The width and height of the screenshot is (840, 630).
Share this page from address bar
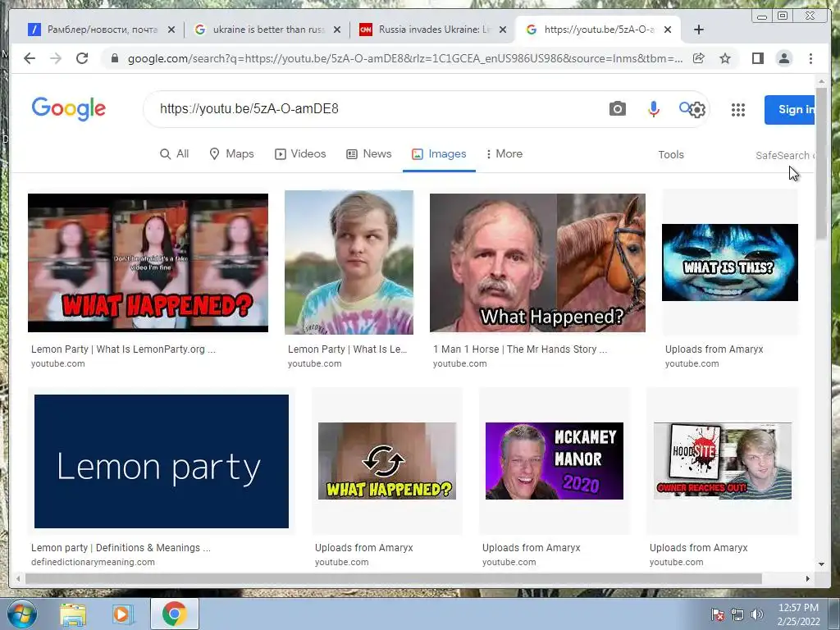point(699,58)
